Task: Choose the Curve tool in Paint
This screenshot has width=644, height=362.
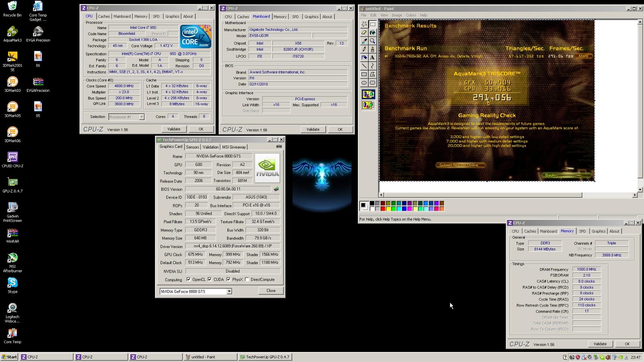Action: tap(373, 66)
